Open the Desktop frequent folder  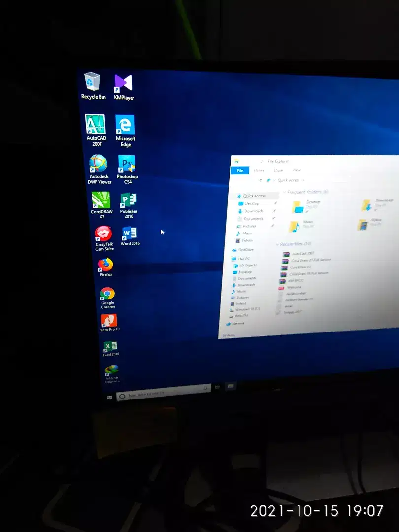click(x=306, y=206)
